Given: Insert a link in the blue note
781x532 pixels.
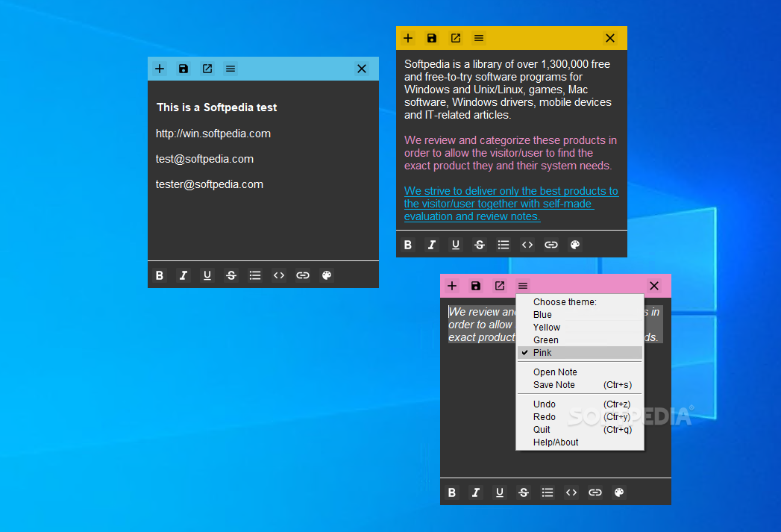Looking at the screenshot, I should tap(303, 275).
